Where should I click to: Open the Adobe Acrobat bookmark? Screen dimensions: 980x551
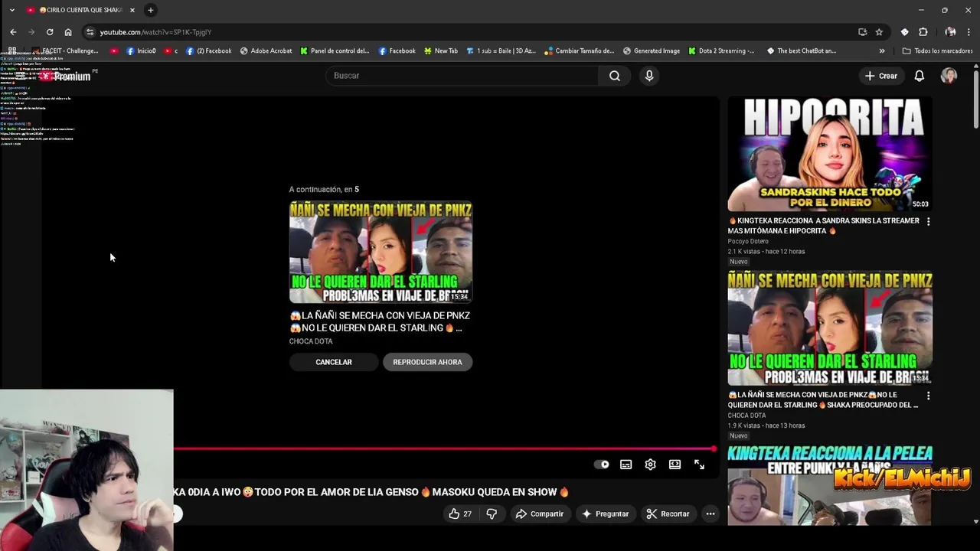pos(266,51)
